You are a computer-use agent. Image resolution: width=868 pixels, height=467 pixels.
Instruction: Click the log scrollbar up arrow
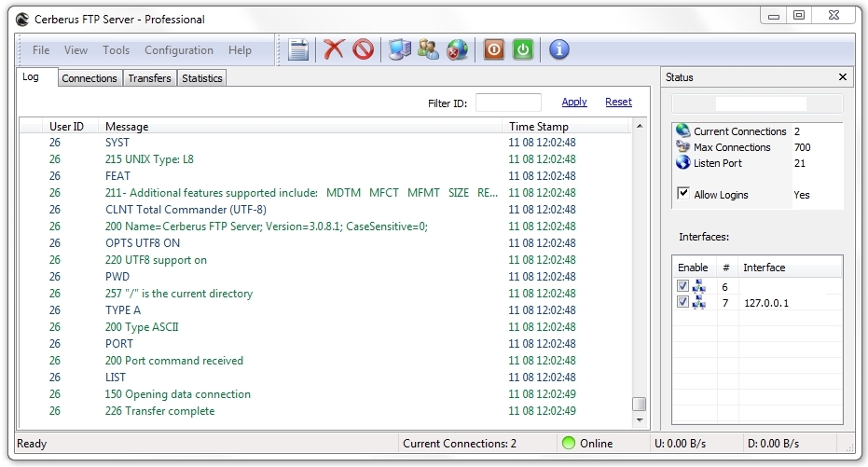tap(640, 126)
